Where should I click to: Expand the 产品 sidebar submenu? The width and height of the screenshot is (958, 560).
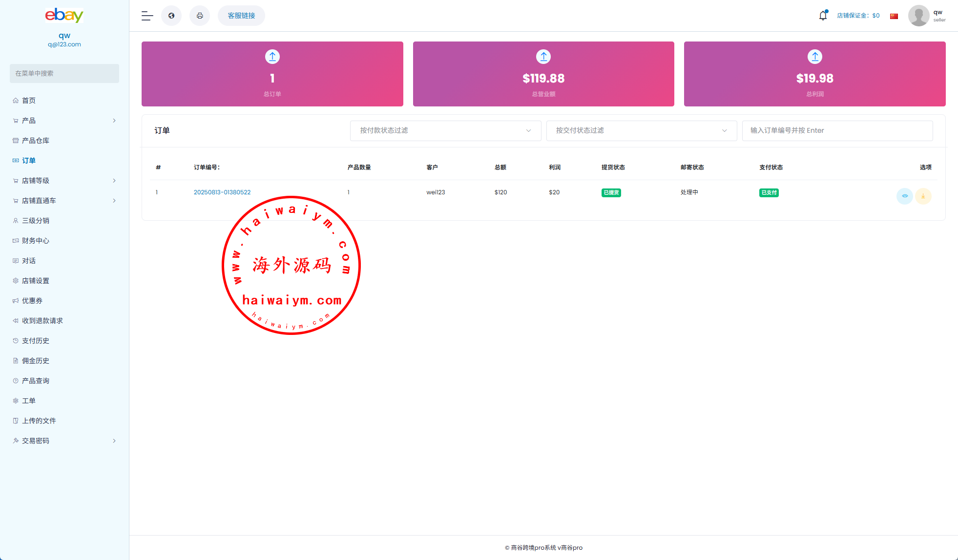point(64,121)
